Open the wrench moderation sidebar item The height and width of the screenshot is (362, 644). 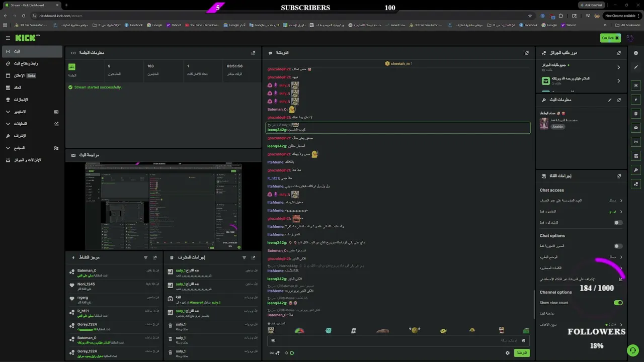coord(32,136)
